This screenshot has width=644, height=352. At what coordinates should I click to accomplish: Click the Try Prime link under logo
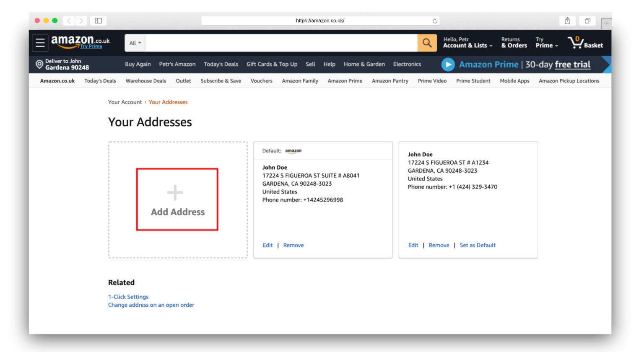(x=91, y=47)
